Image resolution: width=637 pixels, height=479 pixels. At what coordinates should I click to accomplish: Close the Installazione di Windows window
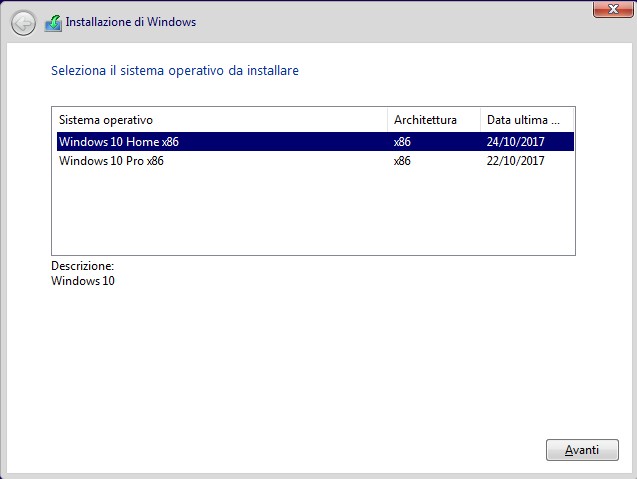[613, 9]
